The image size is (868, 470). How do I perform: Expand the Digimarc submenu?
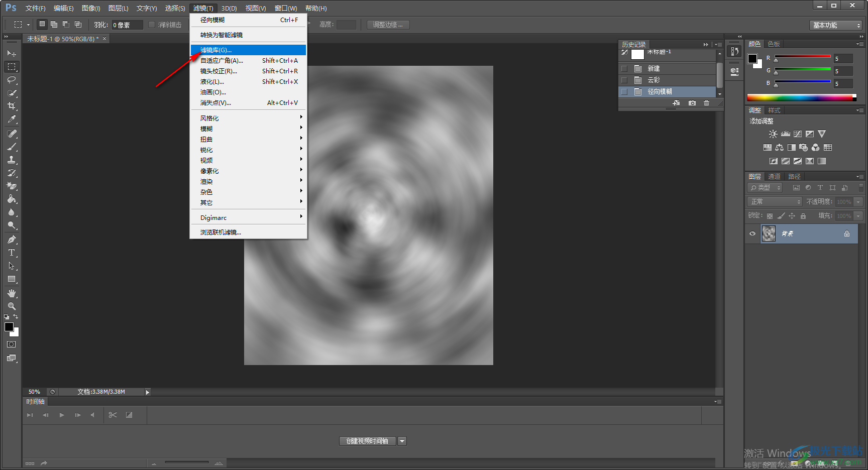coord(249,217)
